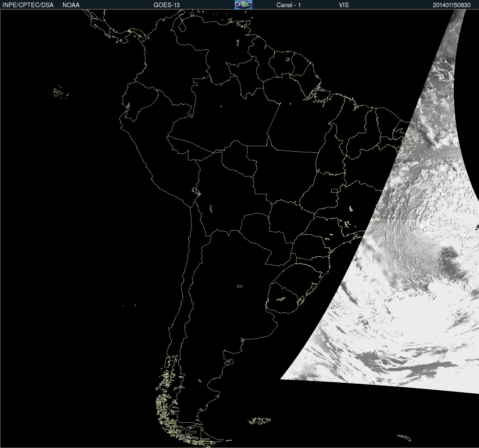Click inside the Uruguay country outline
This screenshot has width=479, height=448.
coord(284,300)
